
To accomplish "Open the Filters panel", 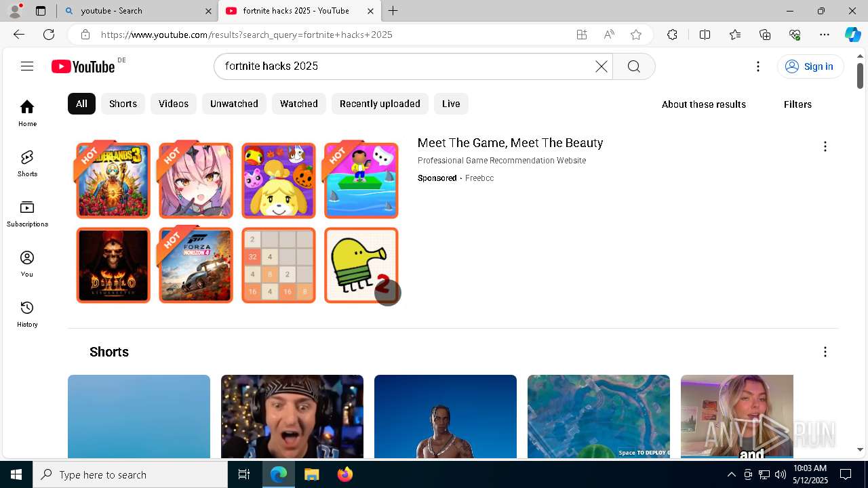I will point(797,104).
